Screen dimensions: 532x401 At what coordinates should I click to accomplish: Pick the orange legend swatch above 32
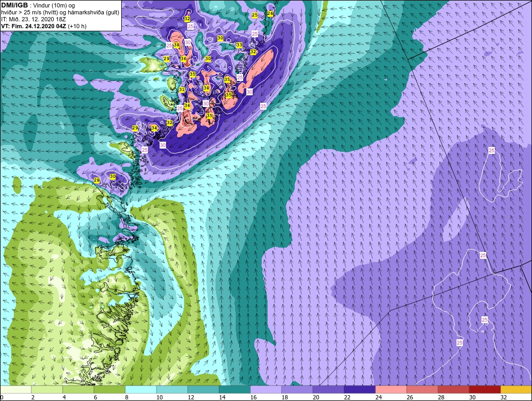point(516,389)
